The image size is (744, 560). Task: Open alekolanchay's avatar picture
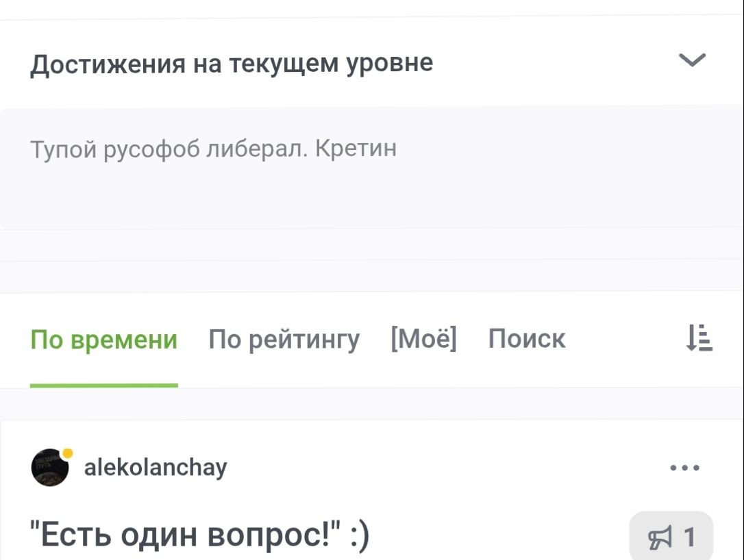pos(50,469)
